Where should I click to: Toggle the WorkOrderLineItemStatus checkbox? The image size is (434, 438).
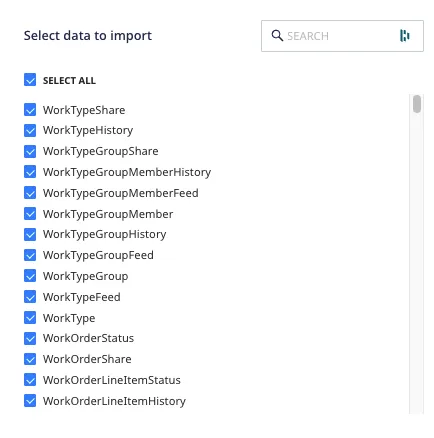click(30, 380)
